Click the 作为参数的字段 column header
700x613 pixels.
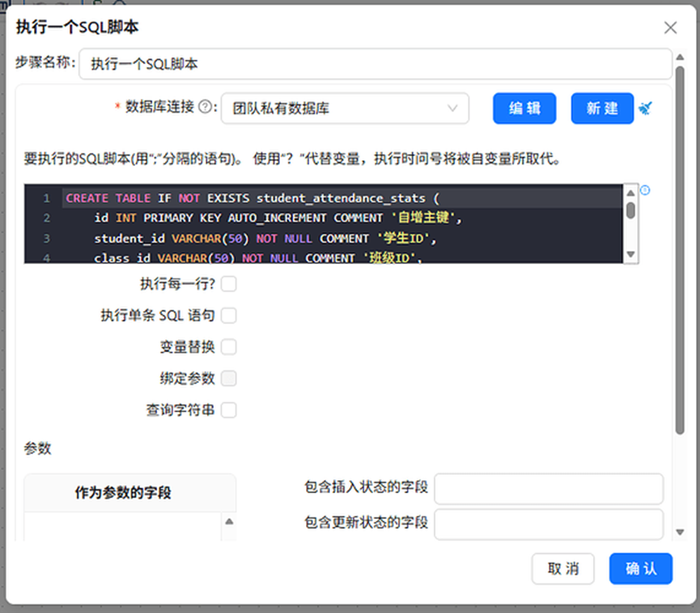click(x=130, y=492)
